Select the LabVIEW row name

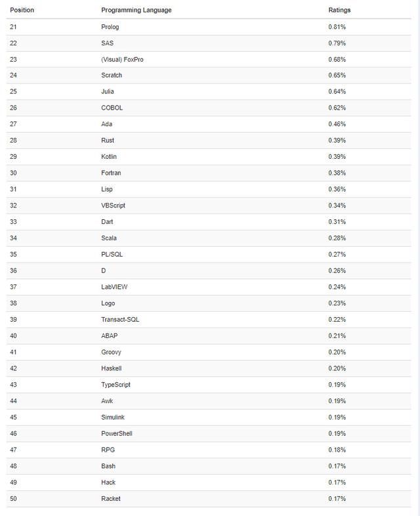[x=114, y=287]
